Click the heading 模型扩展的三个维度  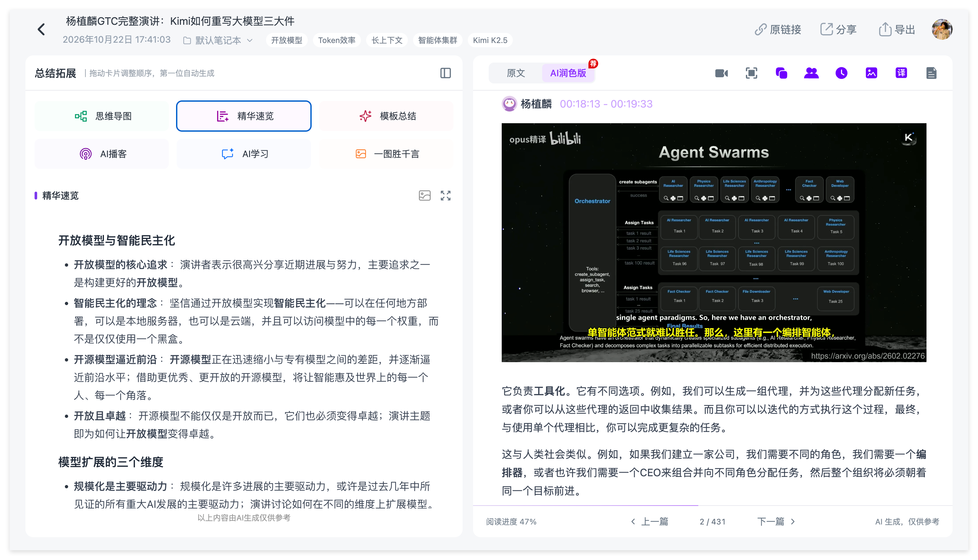111,462
